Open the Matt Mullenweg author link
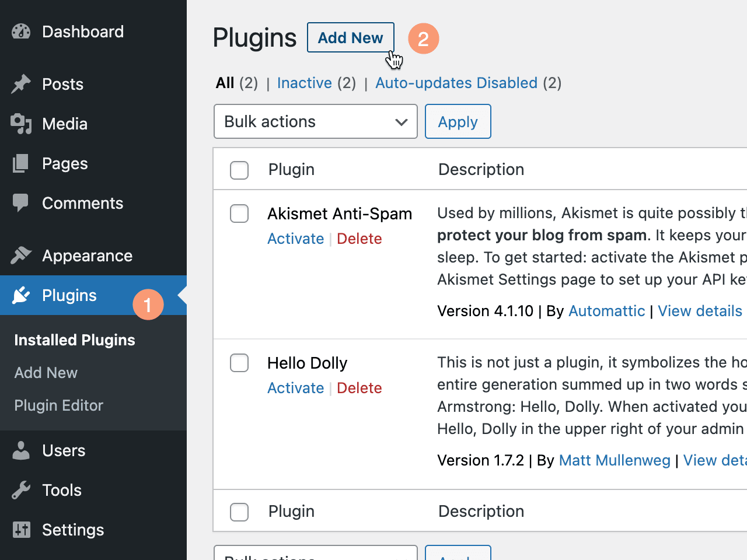This screenshot has width=747, height=560. [x=615, y=460]
